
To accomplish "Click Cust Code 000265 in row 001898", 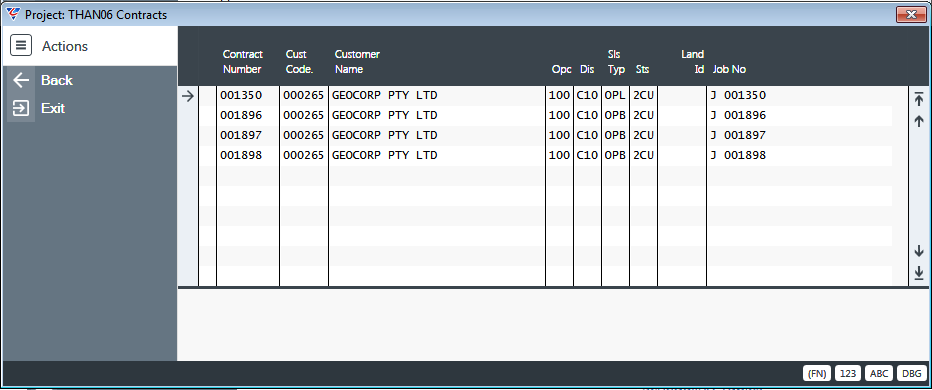I will [304, 156].
